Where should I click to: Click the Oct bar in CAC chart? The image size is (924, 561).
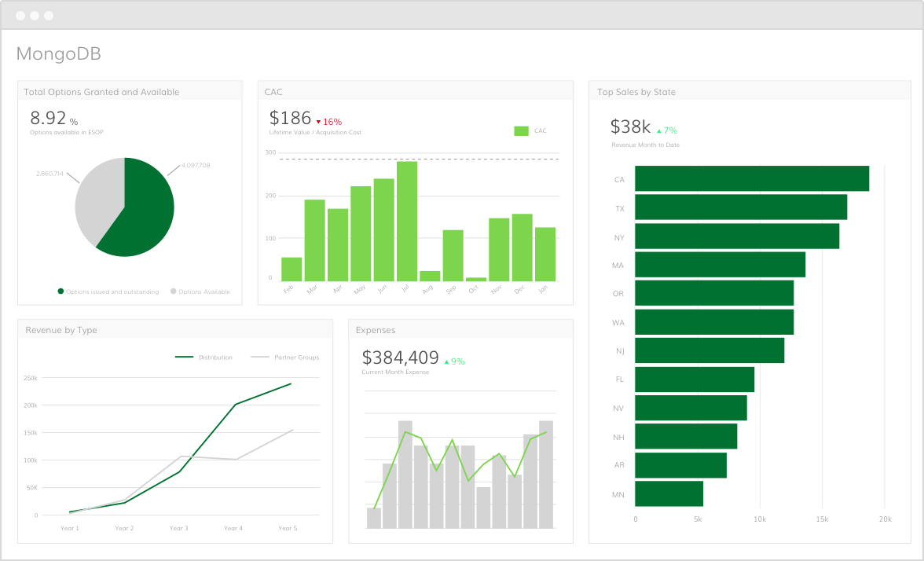[476, 279]
